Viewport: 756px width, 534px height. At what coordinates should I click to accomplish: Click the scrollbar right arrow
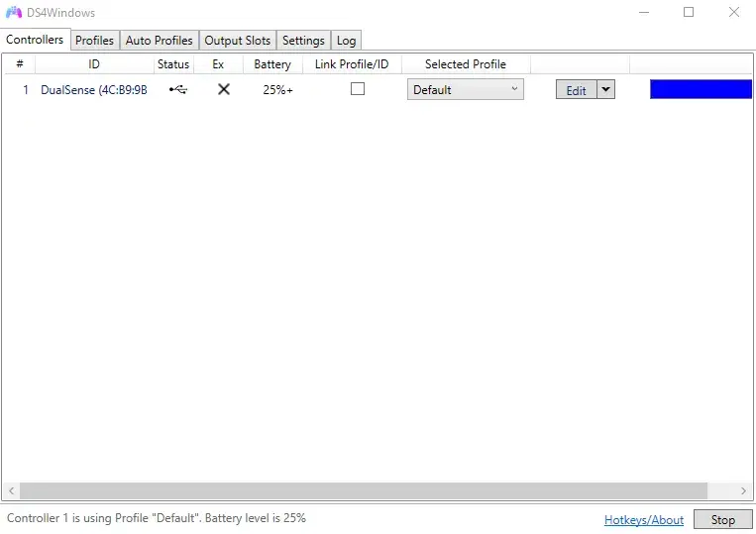coord(743,491)
